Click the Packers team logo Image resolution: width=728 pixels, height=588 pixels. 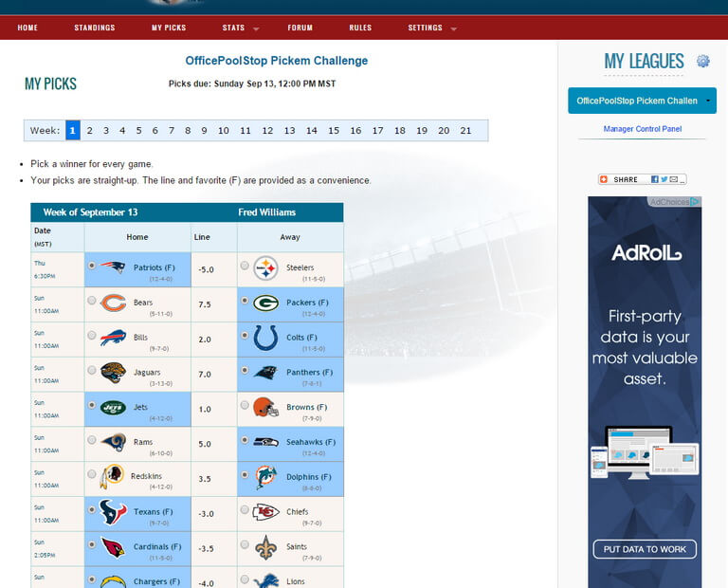pos(265,303)
